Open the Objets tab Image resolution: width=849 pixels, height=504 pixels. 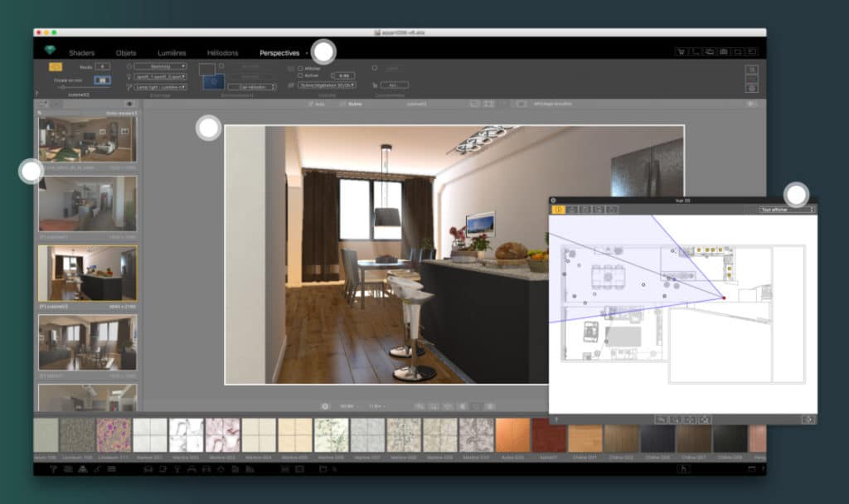tap(126, 53)
